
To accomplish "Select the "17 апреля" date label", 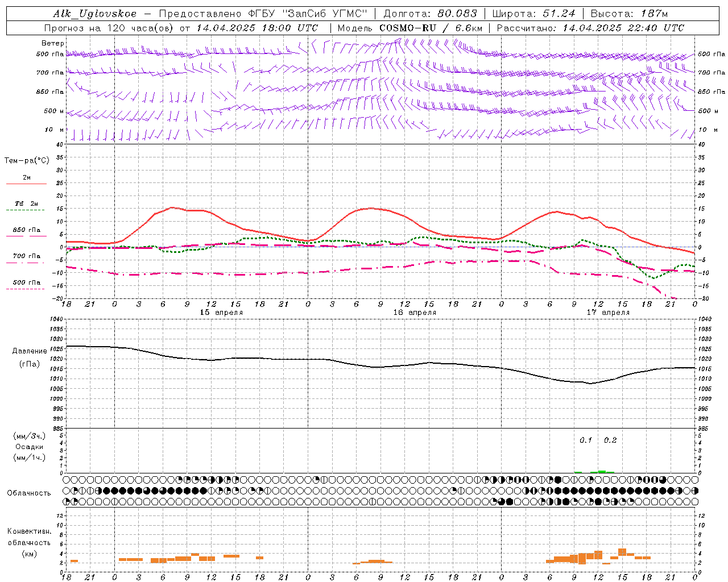I will click(608, 313).
